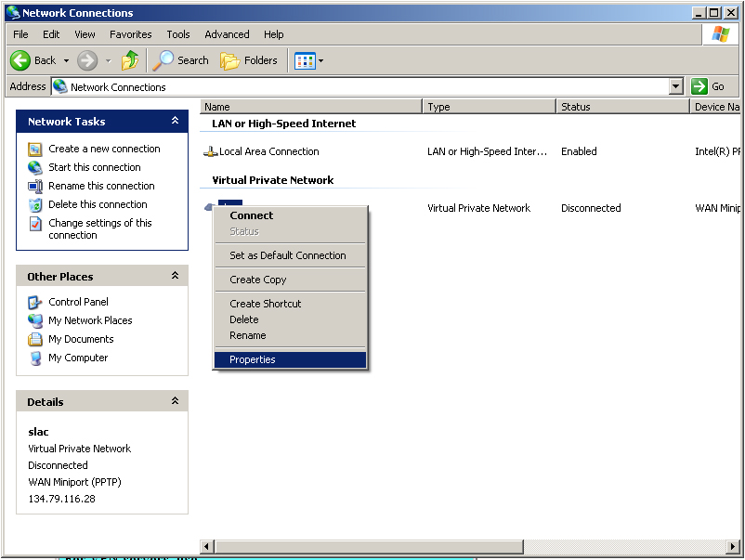
Task: Open the Control Panel link
Action: [x=78, y=302]
